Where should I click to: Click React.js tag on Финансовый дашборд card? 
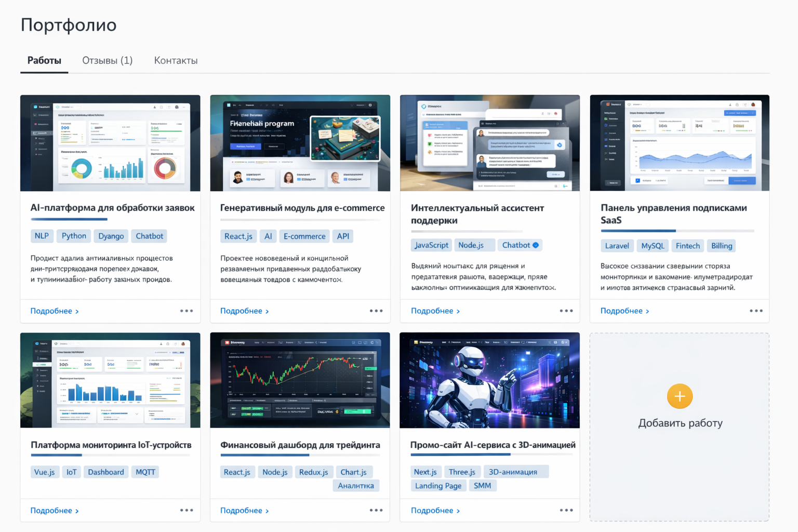[237, 472]
